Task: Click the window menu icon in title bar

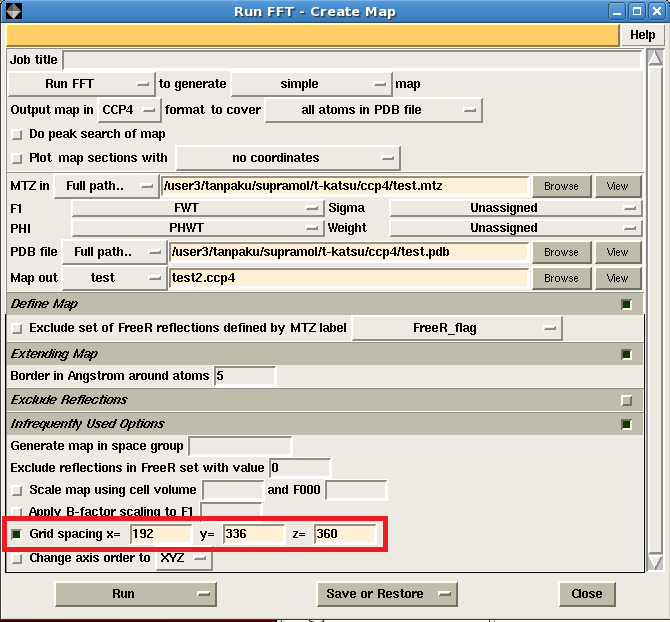Action: [x=12, y=11]
